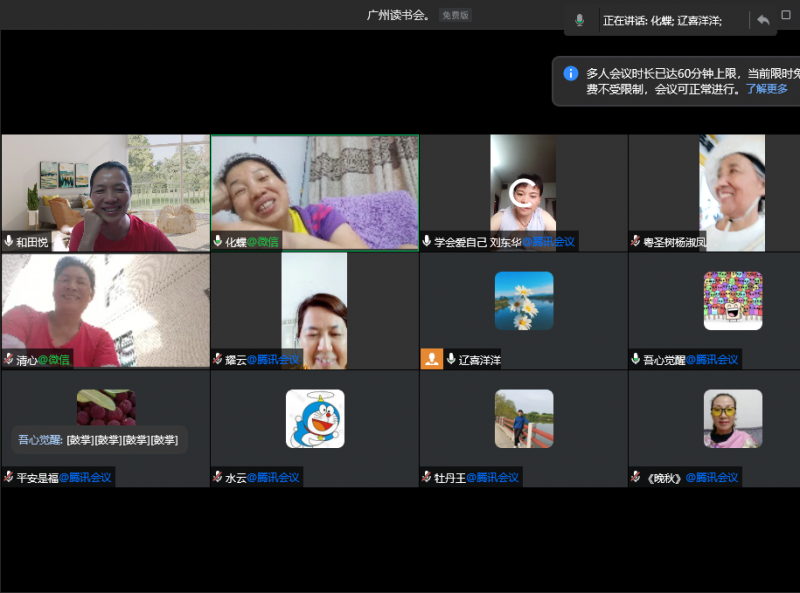Click the orange host icon beside 辽喜洋洋

[431, 359]
